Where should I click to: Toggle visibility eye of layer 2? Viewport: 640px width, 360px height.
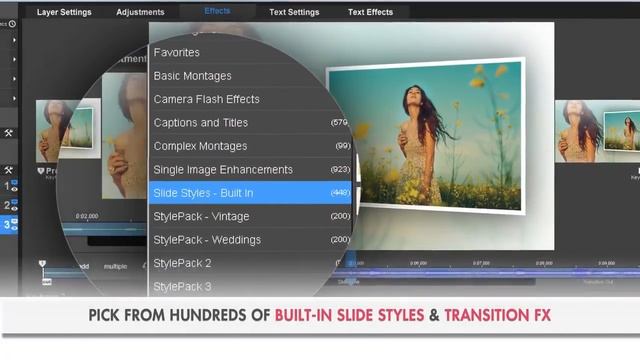(14, 208)
